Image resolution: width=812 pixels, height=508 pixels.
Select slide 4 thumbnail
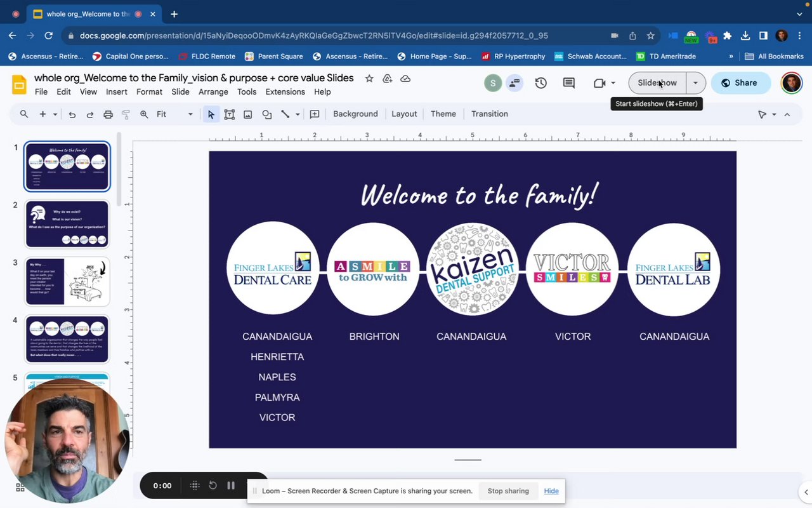pyautogui.click(x=67, y=339)
